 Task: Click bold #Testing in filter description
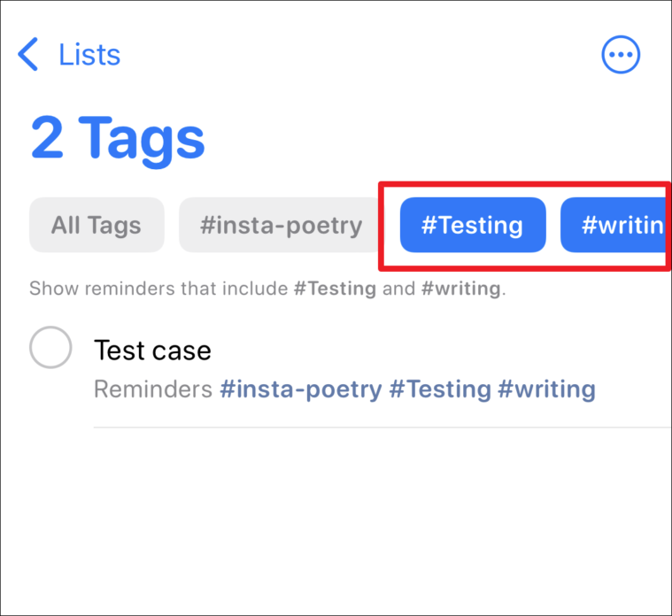coord(335,289)
